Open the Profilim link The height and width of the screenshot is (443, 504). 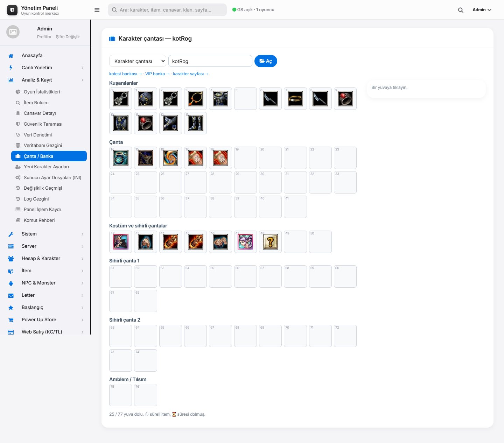[x=44, y=37]
